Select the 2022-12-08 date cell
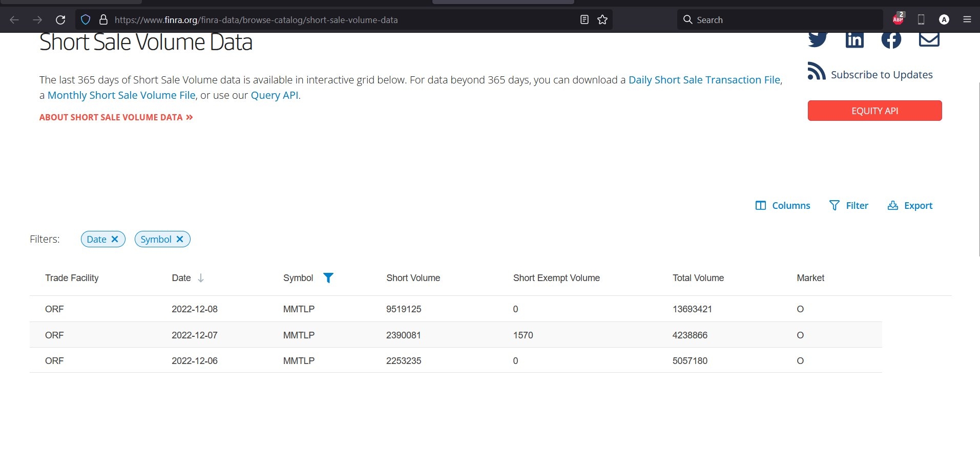The height and width of the screenshot is (472, 980). 195,309
